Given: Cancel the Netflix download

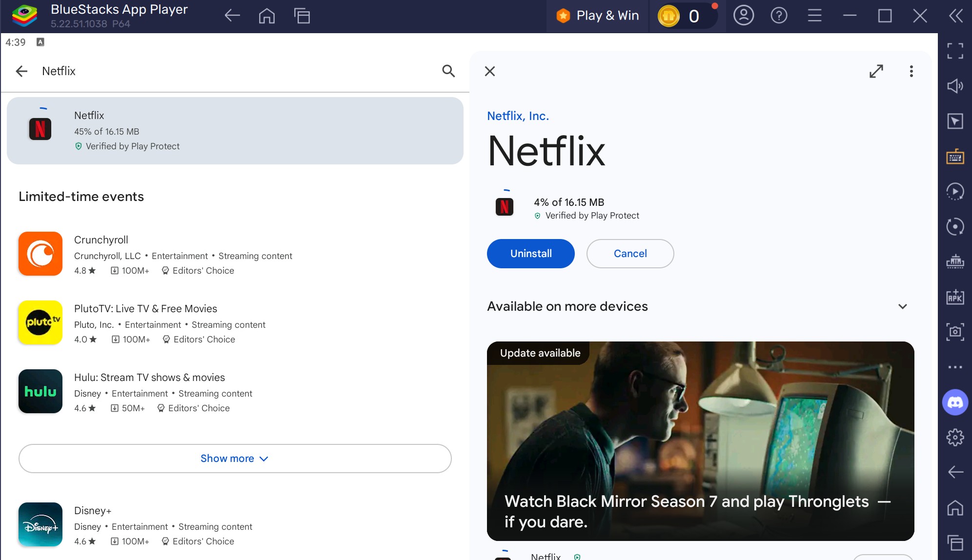Looking at the screenshot, I should (x=630, y=254).
